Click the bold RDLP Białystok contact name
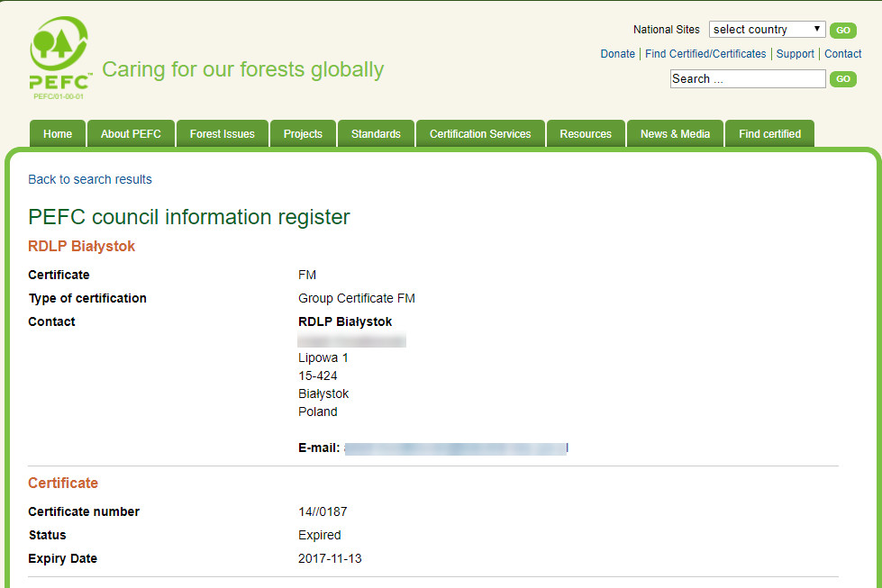882x588 pixels. point(345,322)
